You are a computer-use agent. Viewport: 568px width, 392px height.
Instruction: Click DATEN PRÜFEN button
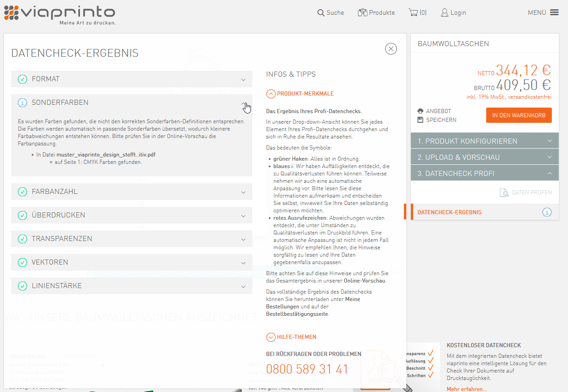click(525, 193)
